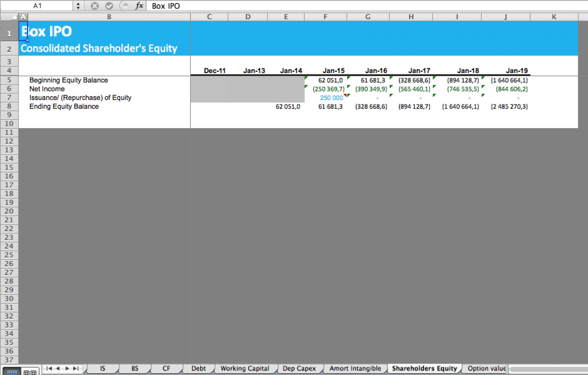588x375 pixels.
Task: Select column B header
Action: (x=109, y=17)
